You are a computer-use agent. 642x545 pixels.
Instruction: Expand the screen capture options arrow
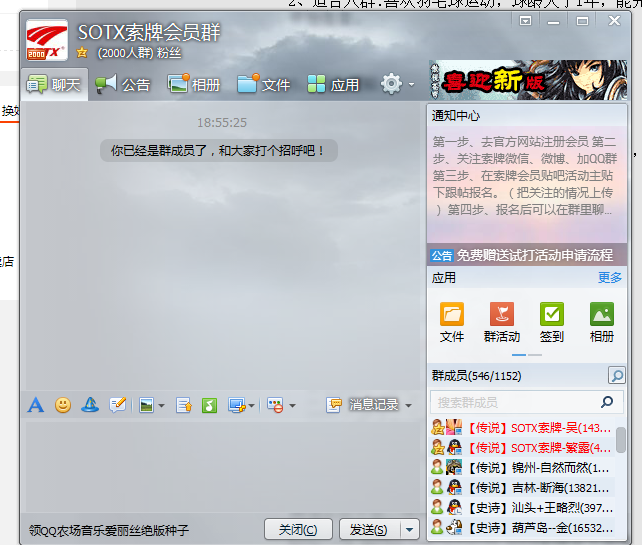coord(251,406)
